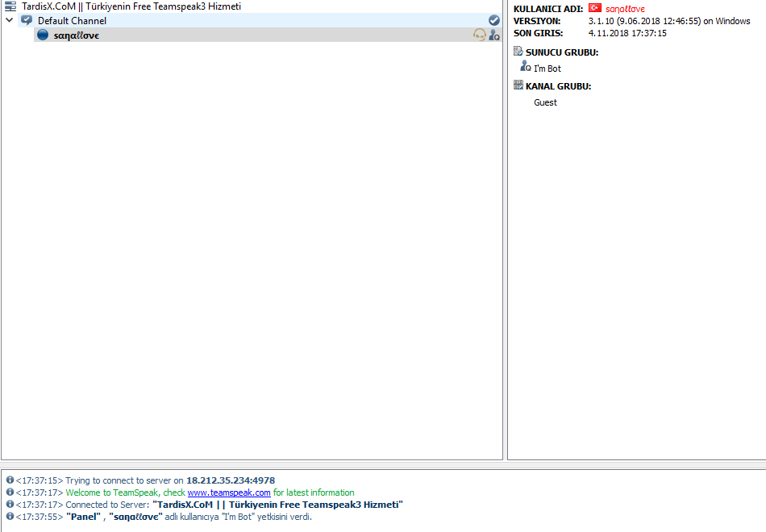The width and height of the screenshot is (766, 532).
Task: Click the last login value "4.11.2018 17:37:15"
Action: point(627,33)
